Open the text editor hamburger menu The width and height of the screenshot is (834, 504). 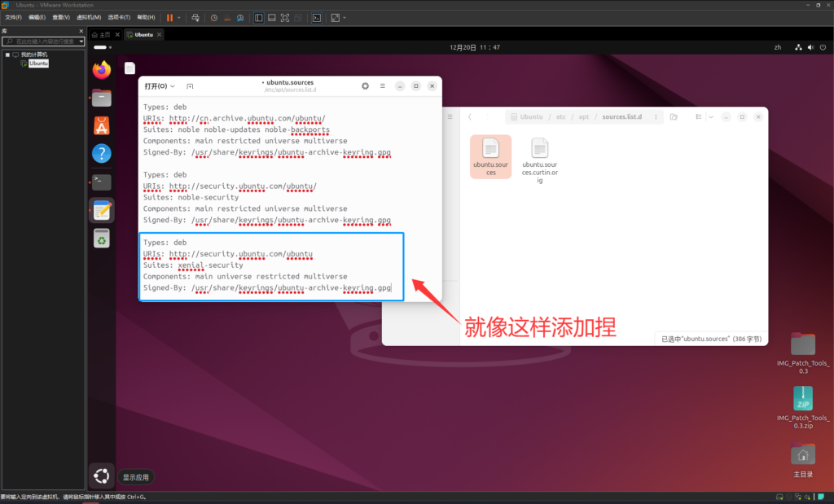click(x=382, y=85)
